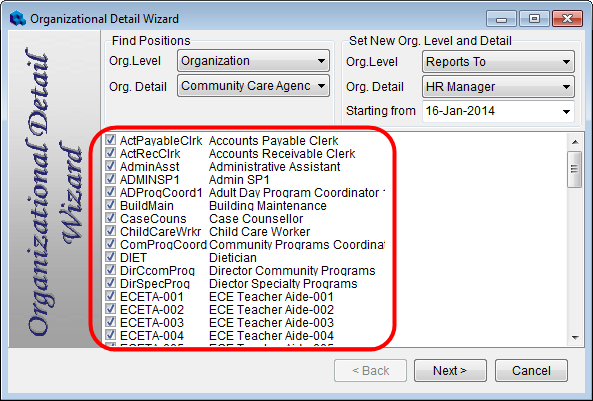Click the Organizational Detail Wizard app icon
Image resolution: width=593 pixels, height=401 pixels.
click(17, 19)
